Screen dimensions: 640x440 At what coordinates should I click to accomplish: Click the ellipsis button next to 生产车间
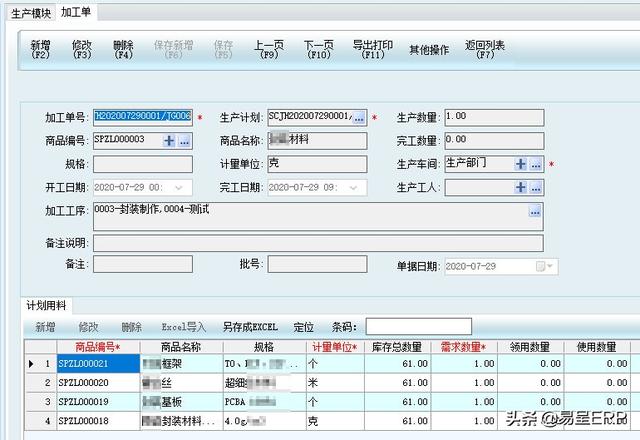pos(536,164)
